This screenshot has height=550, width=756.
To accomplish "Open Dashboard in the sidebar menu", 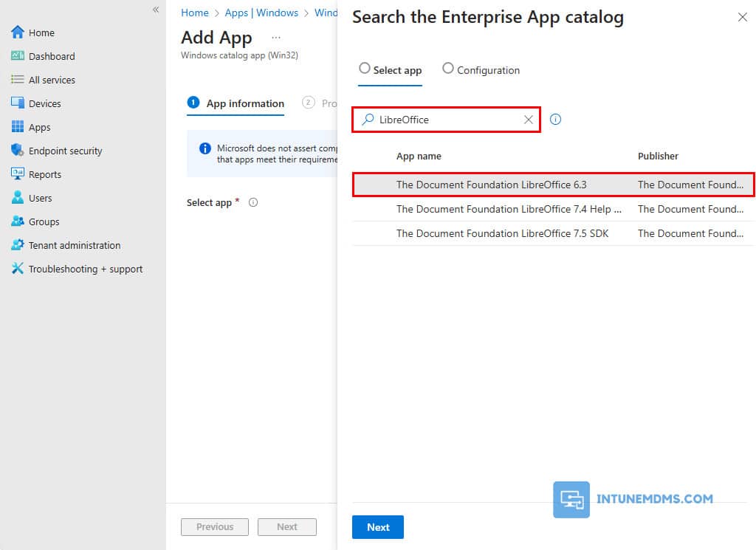I will [x=52, y=56].
